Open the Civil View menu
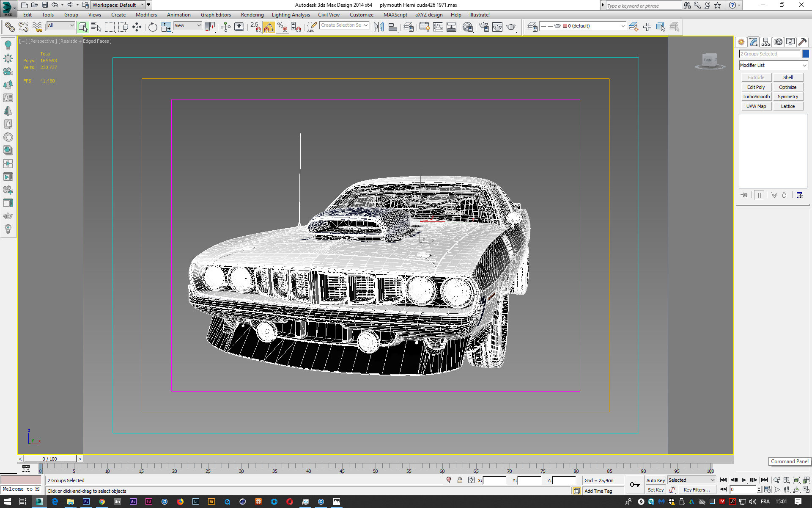Screen dimensions: 812x508 point(329,15)
